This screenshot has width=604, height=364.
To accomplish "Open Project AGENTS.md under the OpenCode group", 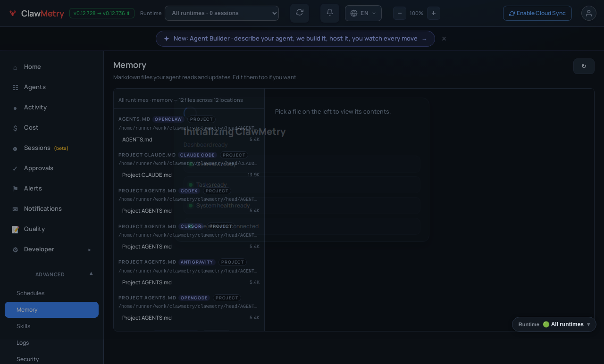I will (189, 318).
